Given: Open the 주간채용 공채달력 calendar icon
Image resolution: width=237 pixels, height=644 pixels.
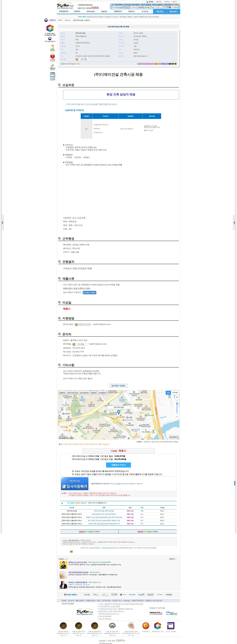Looking at the screenshot, I should click(52, 77).
